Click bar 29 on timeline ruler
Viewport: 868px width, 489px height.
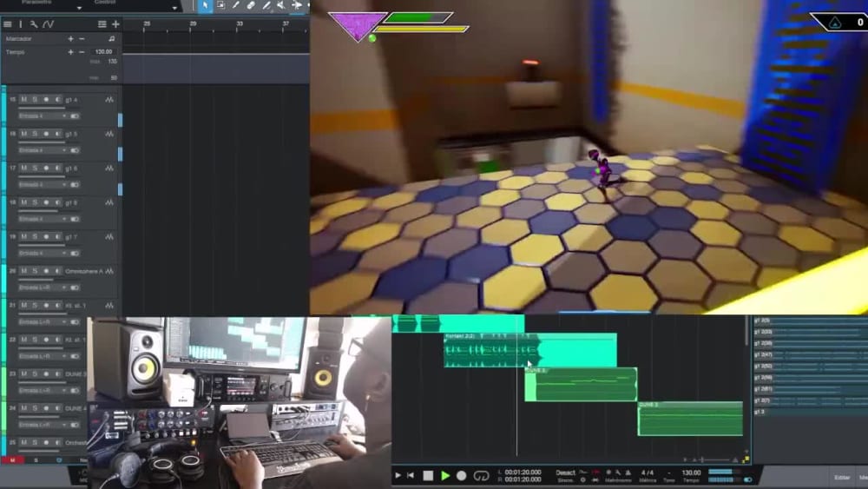click(x=193, y=23)
